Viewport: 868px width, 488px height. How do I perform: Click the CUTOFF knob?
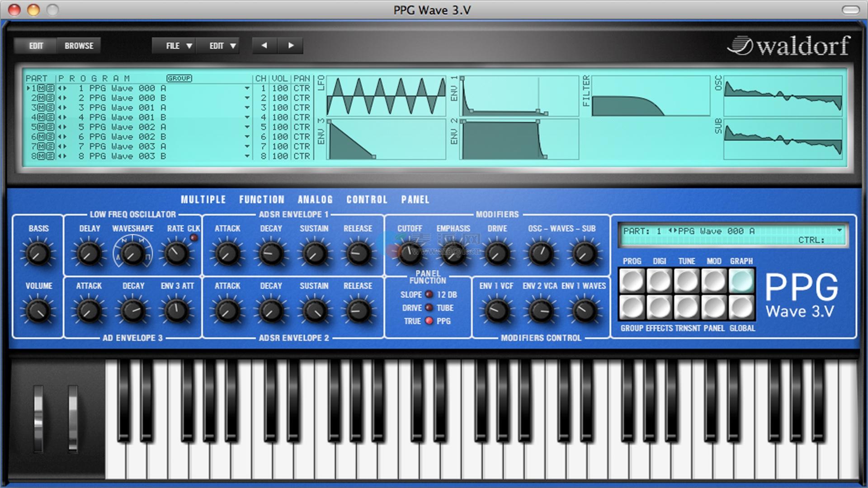click(409, 253)
